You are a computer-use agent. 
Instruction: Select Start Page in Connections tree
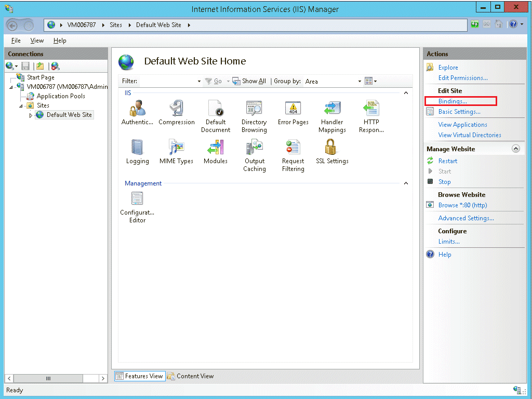click(41, 77)
